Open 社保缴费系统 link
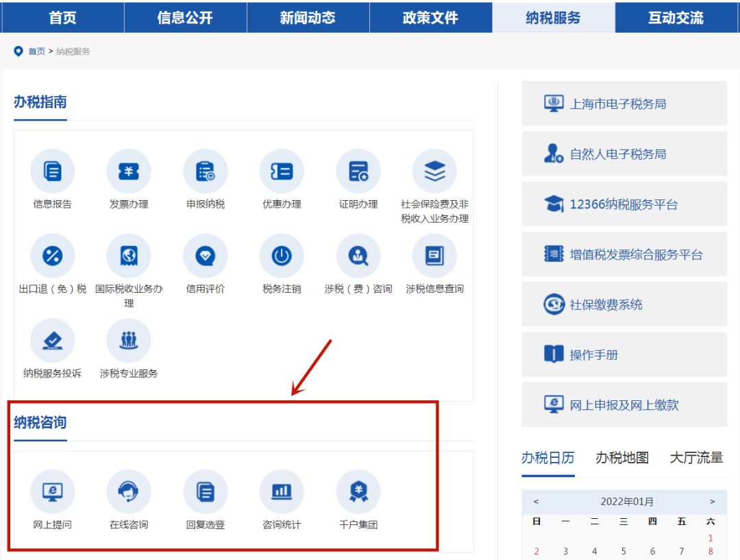Screen dimensions: 740x560 pos(624,304)
